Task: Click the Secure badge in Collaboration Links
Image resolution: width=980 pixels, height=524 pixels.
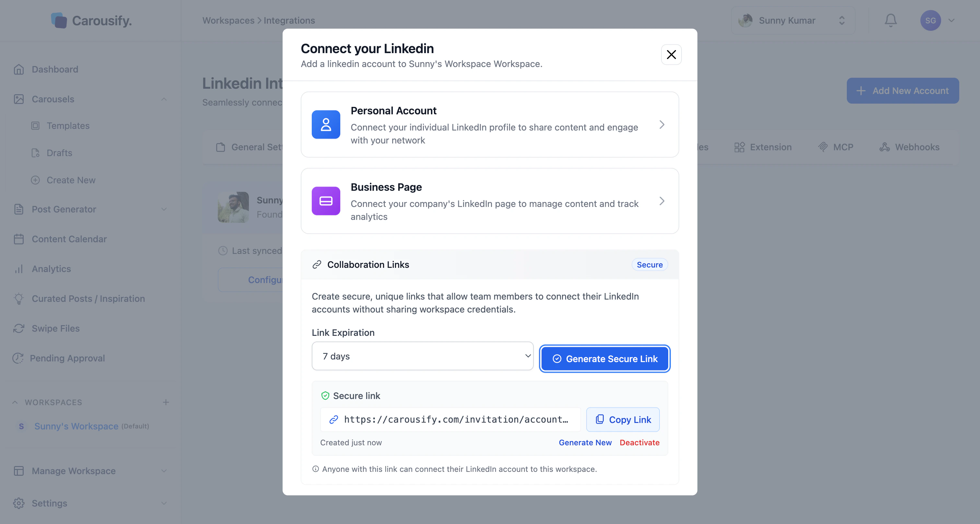Action: pyautogui.click(x=649, y=265)
